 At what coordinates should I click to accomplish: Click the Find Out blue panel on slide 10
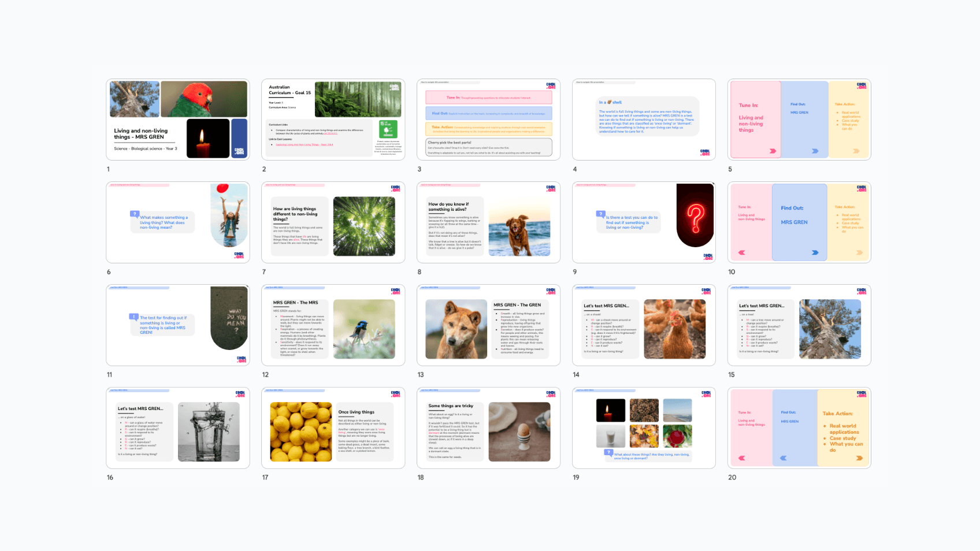(799, 222)
